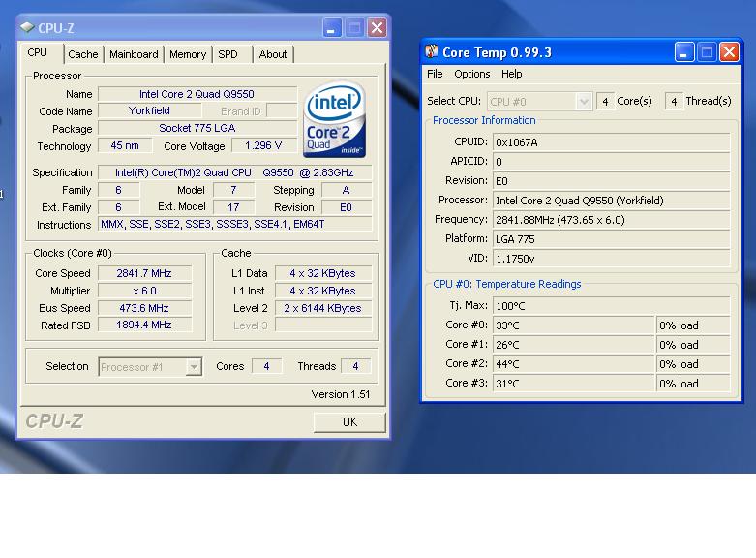Image resolution: width=756 pixels, height=558 pixels.
Task: Click the Bus Speed value 473.6 MHz
Action: 144,308
